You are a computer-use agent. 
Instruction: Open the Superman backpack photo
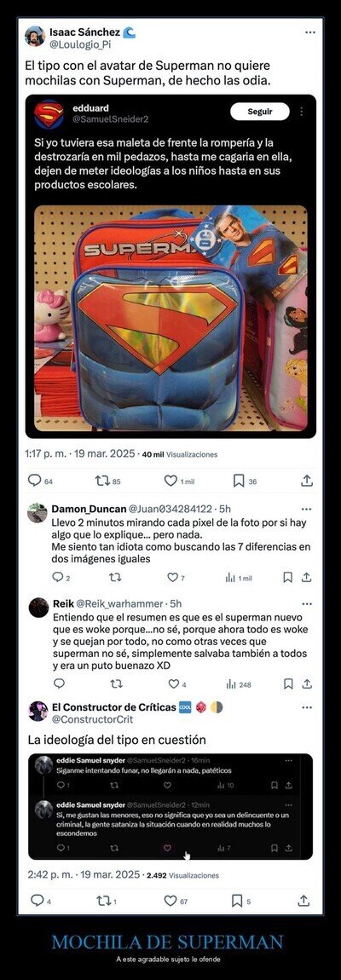pos(170,319)
